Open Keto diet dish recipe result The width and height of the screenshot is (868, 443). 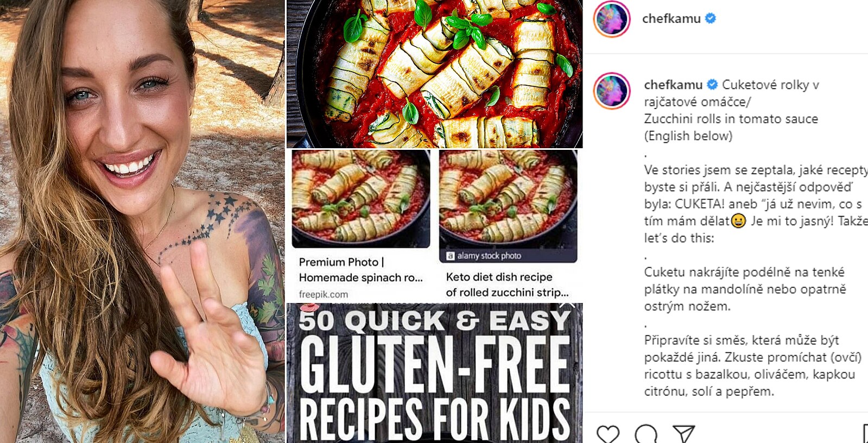click(x=507, y=284)
